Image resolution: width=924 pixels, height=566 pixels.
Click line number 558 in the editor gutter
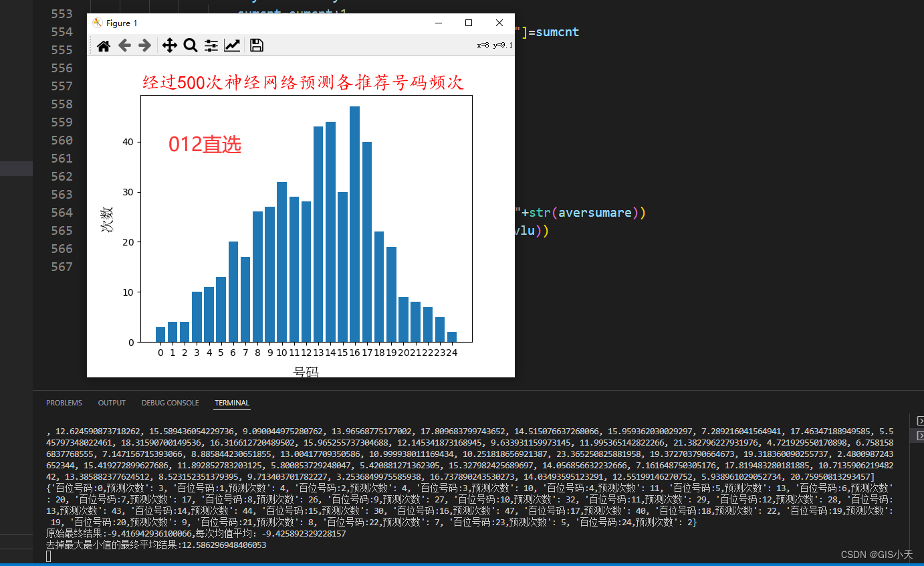click(x=62, y=104)
